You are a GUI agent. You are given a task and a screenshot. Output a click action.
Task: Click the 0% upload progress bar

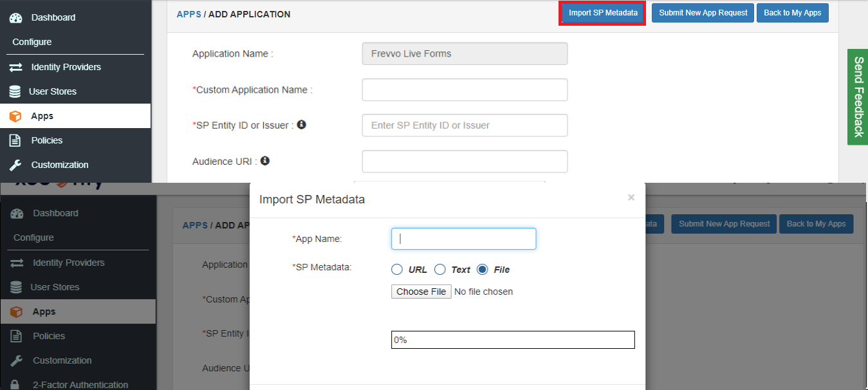513,340
